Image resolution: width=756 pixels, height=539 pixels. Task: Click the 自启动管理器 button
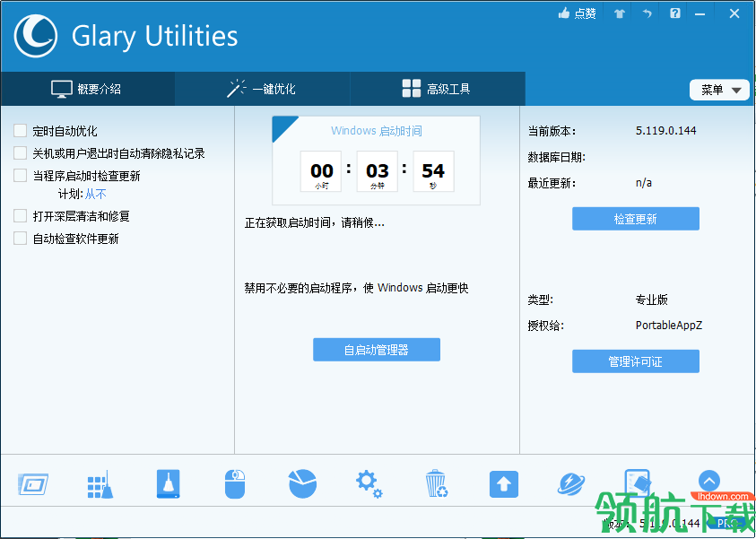(x=377, y=350)
